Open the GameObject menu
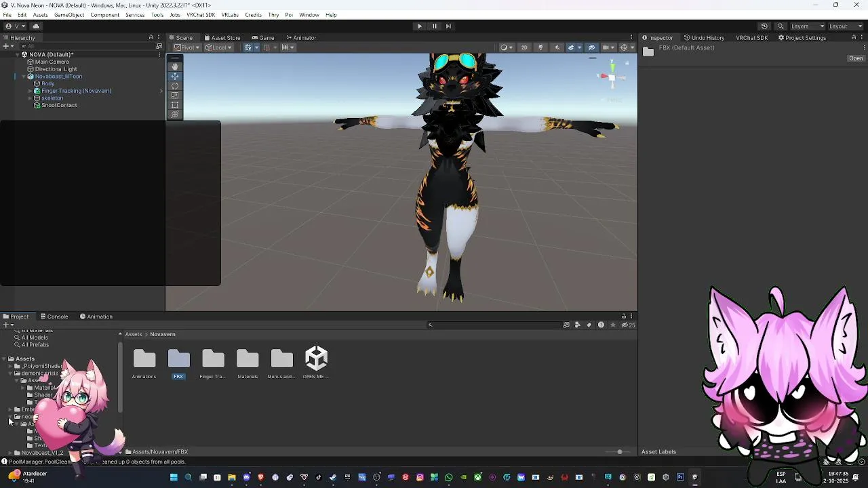 click(x=69, y=15)
